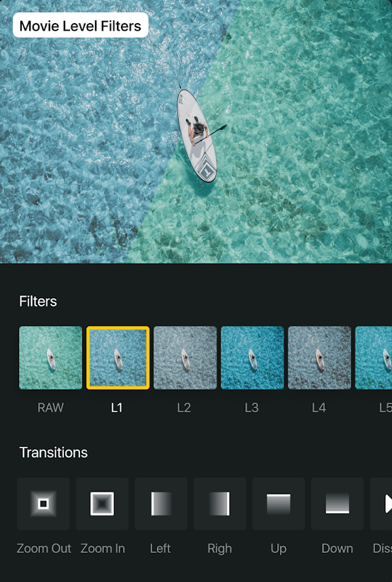Select the highlighted L1 filter thumbnail
The width and height of the screenshot is (392, 582).
pos(118,358)
